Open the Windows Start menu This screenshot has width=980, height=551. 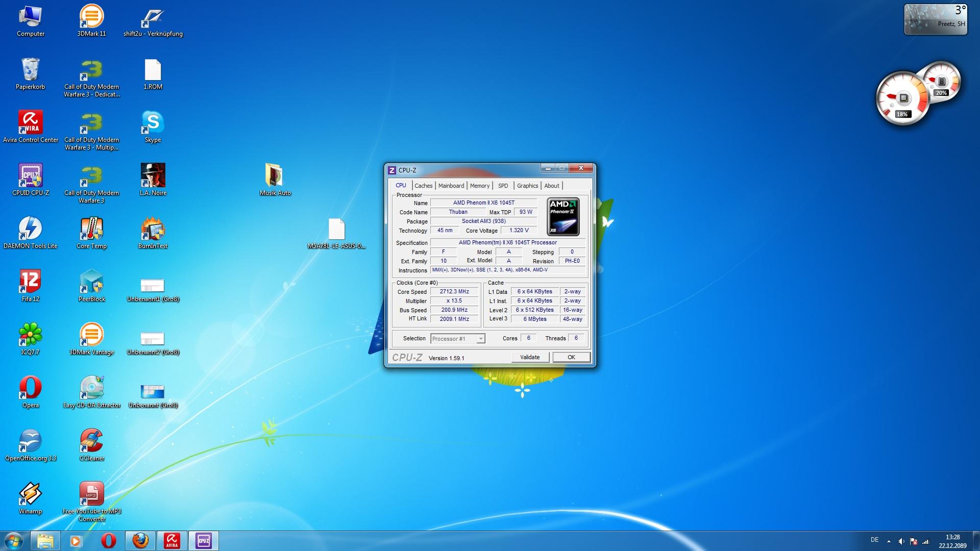click(x=14, y=541)
